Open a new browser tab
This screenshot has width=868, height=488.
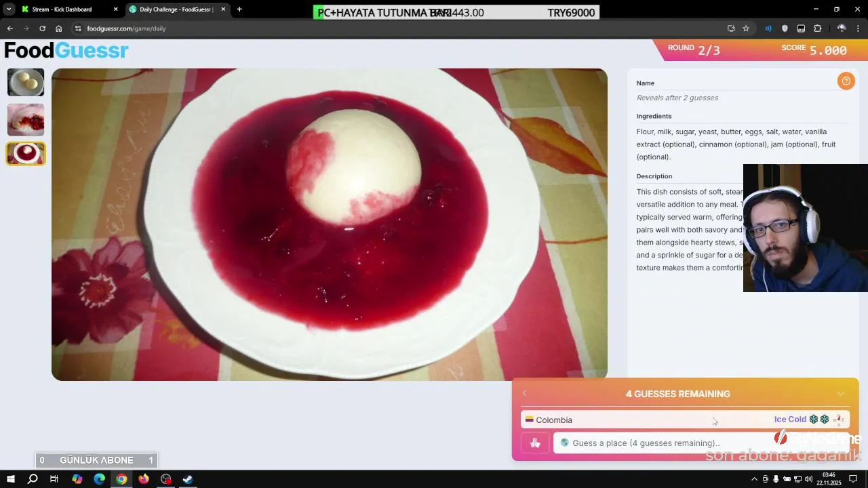[239, 9]
